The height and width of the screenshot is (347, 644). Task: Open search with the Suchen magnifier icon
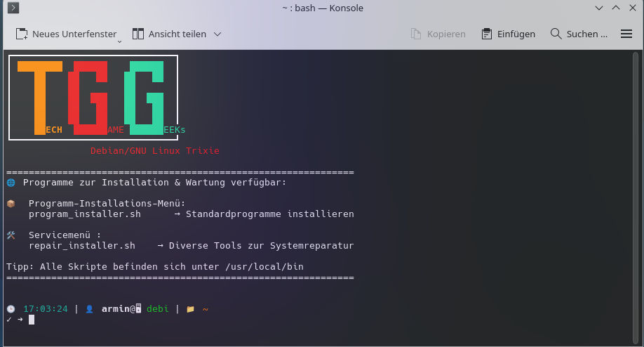tap(556, 34)
